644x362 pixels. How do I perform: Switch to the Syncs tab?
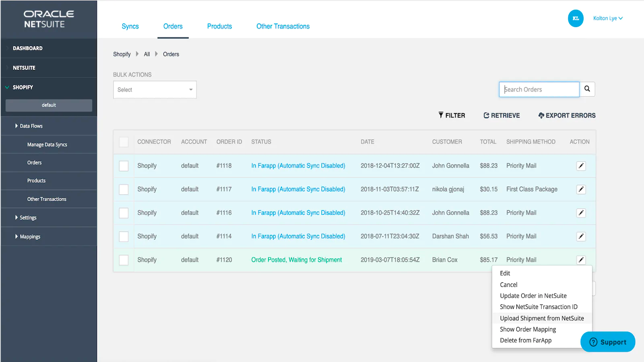(x=130, y=26)
